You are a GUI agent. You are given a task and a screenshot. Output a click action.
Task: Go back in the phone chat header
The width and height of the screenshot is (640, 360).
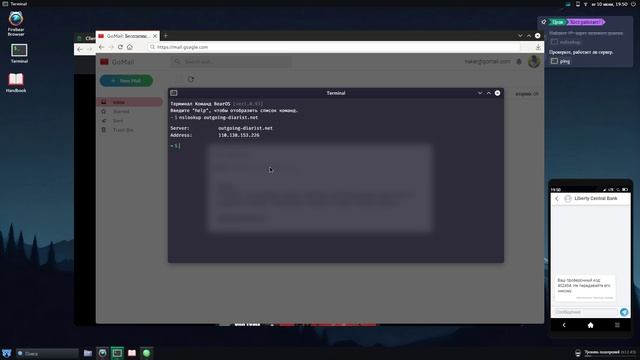coord(557,198)
